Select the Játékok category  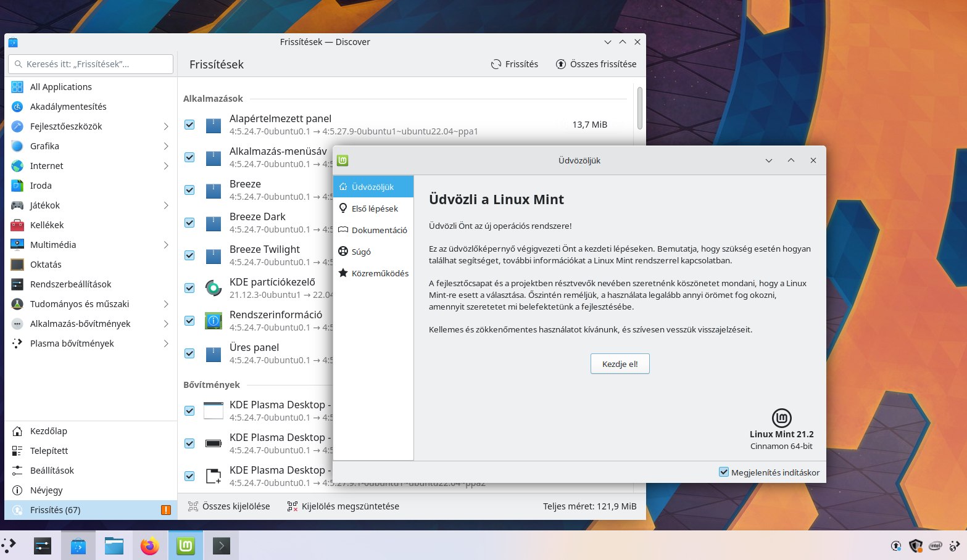91,205
